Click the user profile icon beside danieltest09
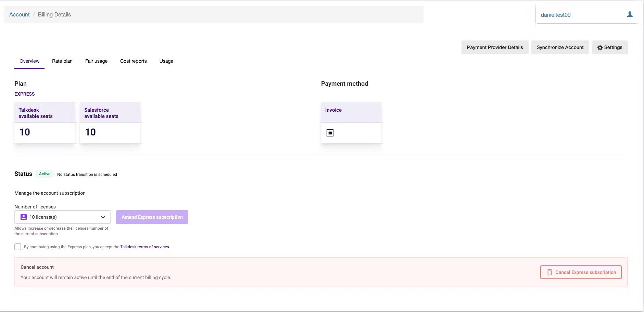 point(630,14)
